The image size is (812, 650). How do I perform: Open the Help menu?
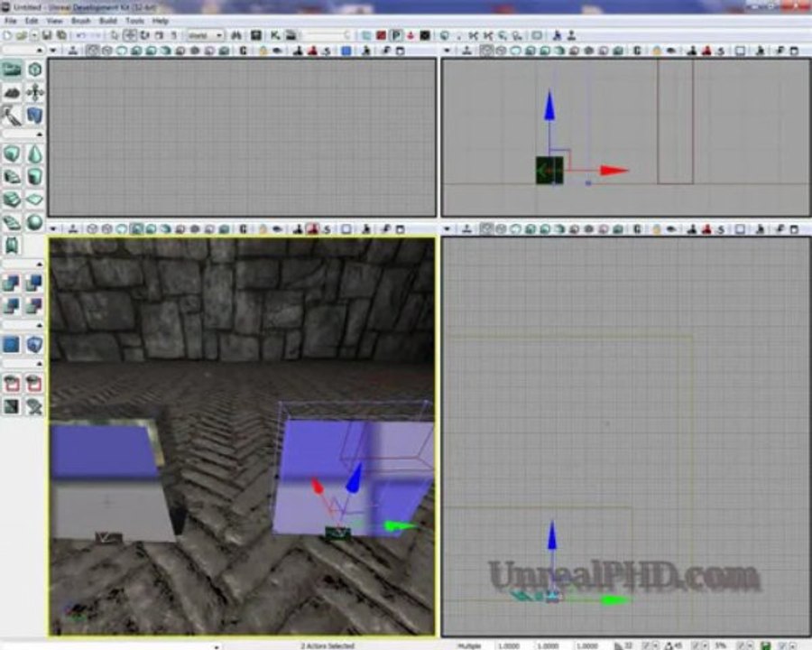click(x=160, y=21)
